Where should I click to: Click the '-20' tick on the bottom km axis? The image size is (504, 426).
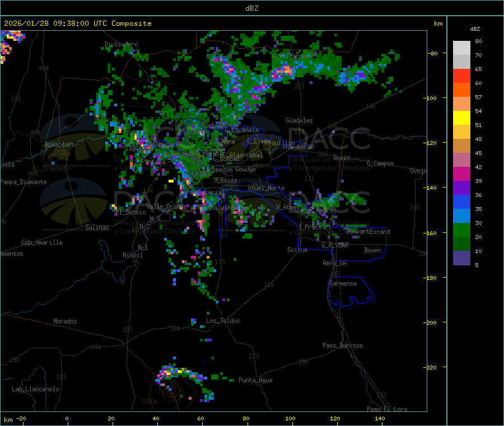click(21, 418)
